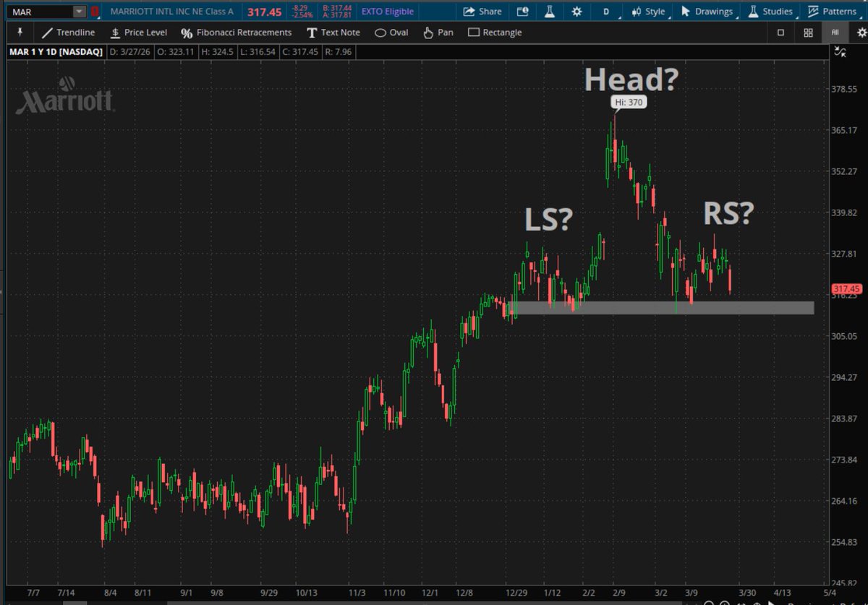Click the bid value B: 317.44

(337, 8)
